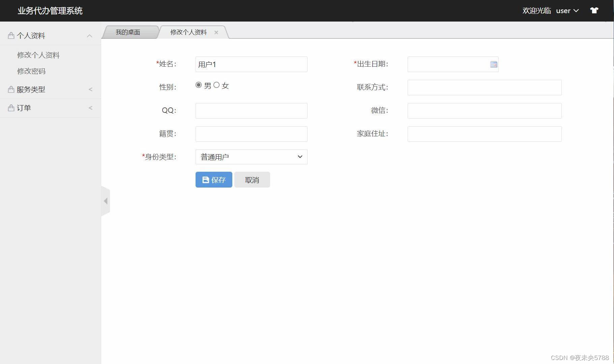The width and height of the screenshot is (614, 364).
Task: Open 修改密码 in the sidebar
Action: point(31,71)
